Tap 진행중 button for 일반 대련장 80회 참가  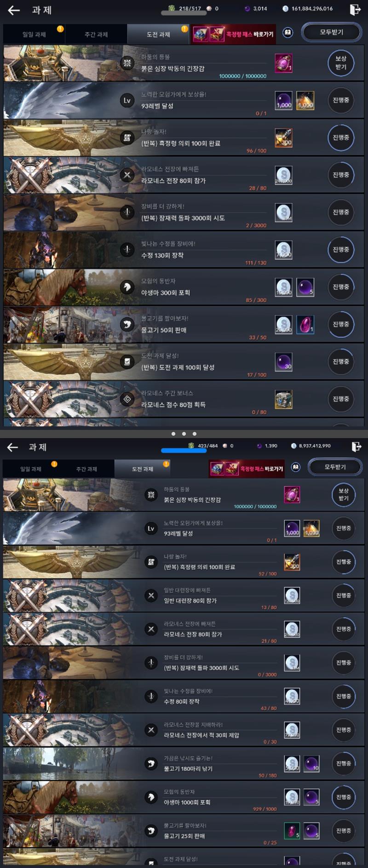tap(343, 595)
